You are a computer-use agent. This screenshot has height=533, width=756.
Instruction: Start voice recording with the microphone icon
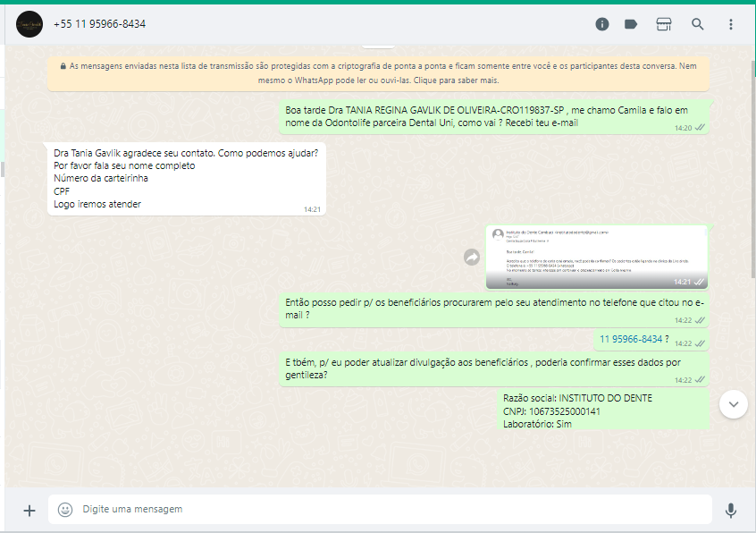point(731,510)
